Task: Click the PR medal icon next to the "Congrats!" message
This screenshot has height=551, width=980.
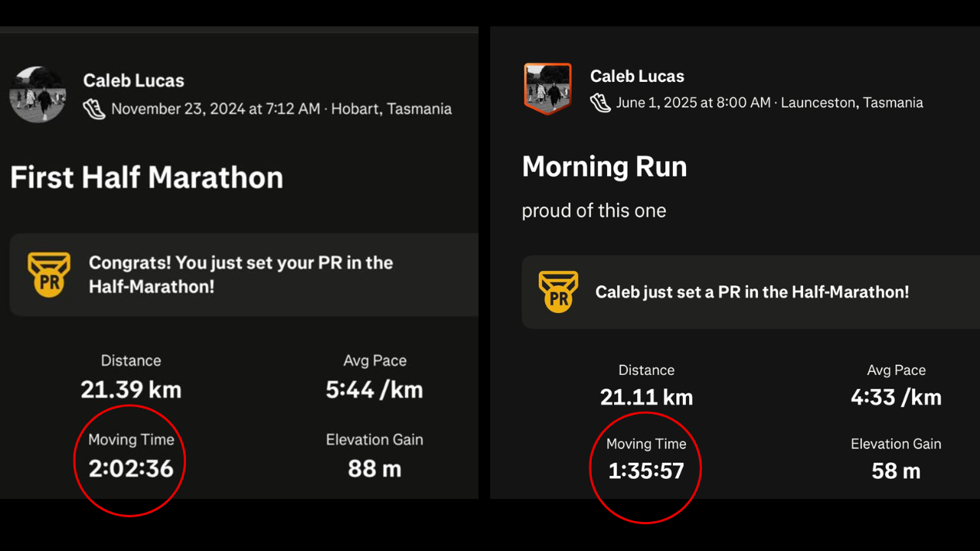Action: coord(49,275)
